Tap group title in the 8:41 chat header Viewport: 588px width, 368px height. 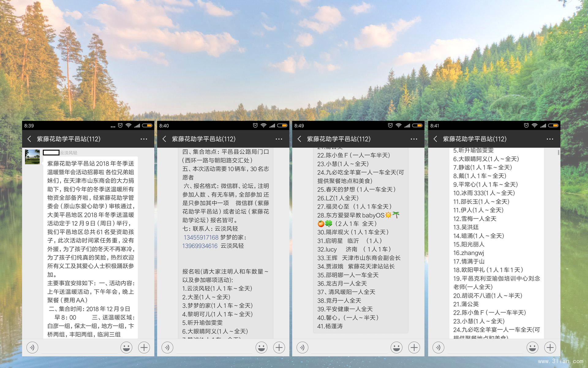click(475, 139)
